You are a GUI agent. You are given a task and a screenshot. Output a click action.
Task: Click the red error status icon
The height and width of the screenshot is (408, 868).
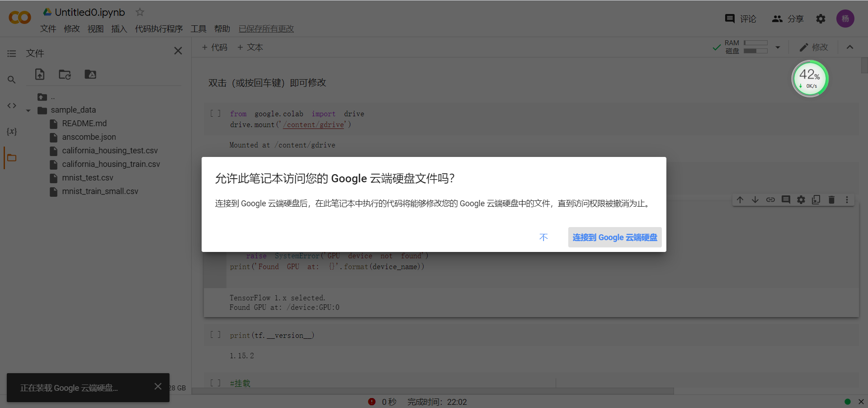pyautogui.click(x=372, y=402)
